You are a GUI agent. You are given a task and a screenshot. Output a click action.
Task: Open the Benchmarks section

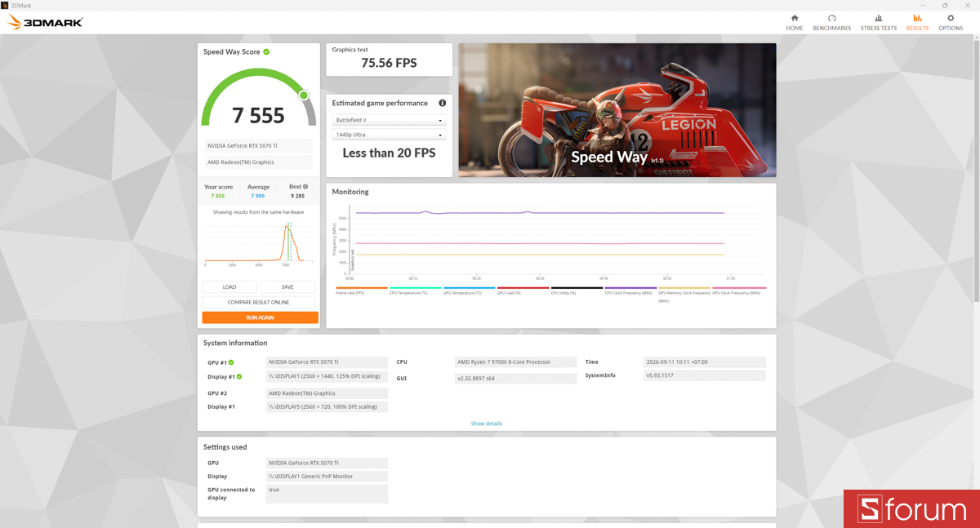(x=831, y=22)
